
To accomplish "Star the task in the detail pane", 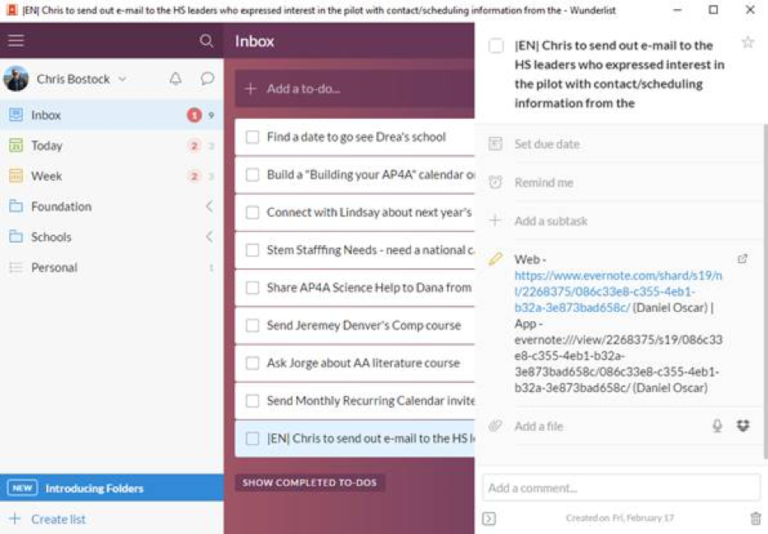I will point(747,42).
